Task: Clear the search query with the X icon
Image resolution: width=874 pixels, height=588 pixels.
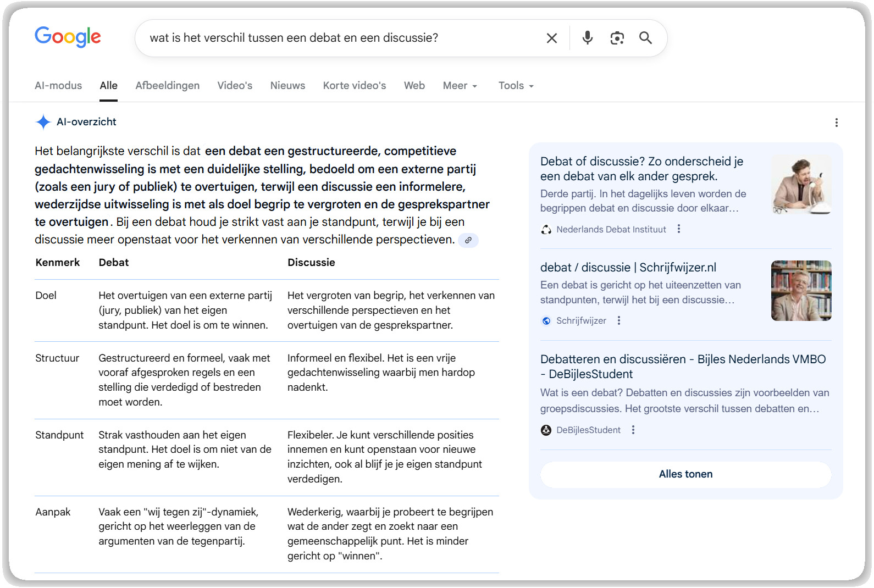Action: click(551, 38)
